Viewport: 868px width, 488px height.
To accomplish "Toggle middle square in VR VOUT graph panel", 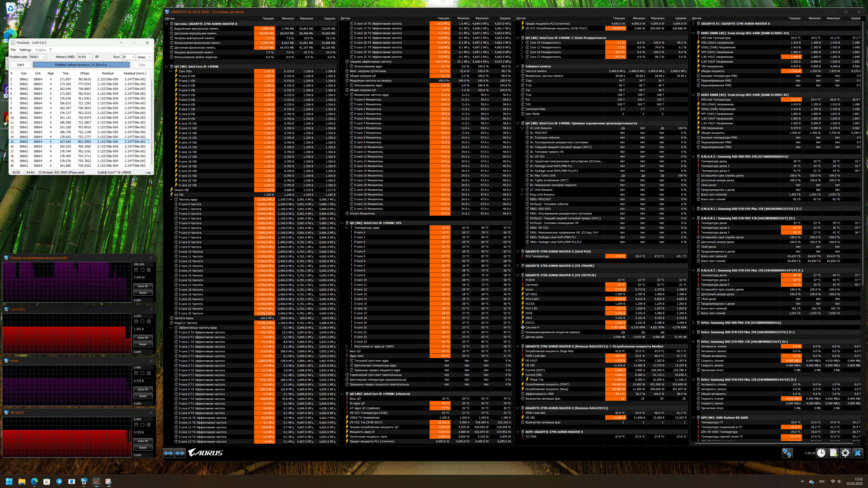I will point(142,425).
